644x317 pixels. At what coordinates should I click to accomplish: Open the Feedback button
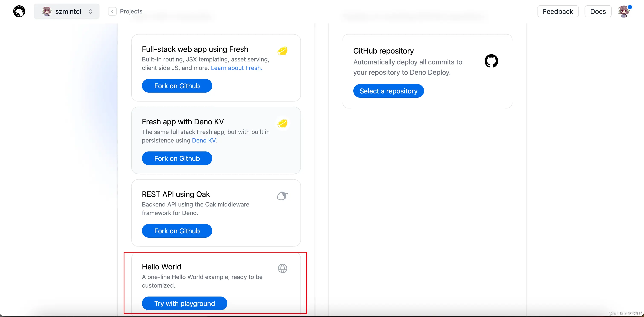coord(558,12)
